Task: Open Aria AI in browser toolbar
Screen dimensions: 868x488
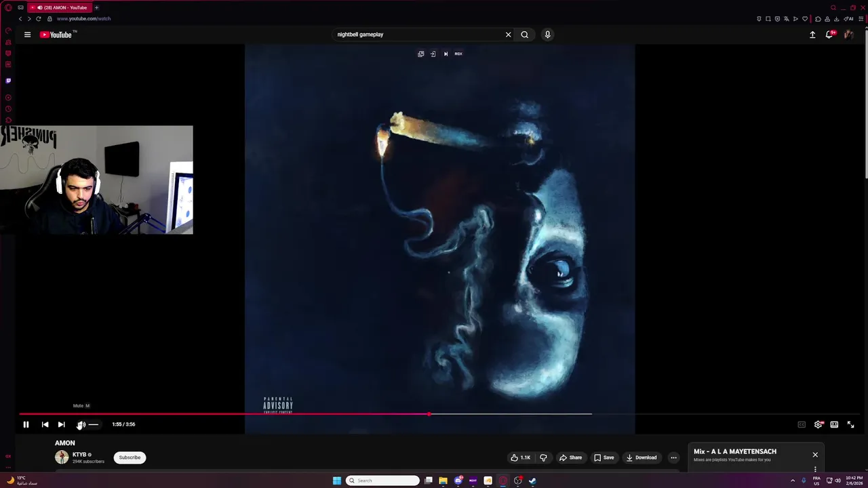Action: tap(848, 19)
